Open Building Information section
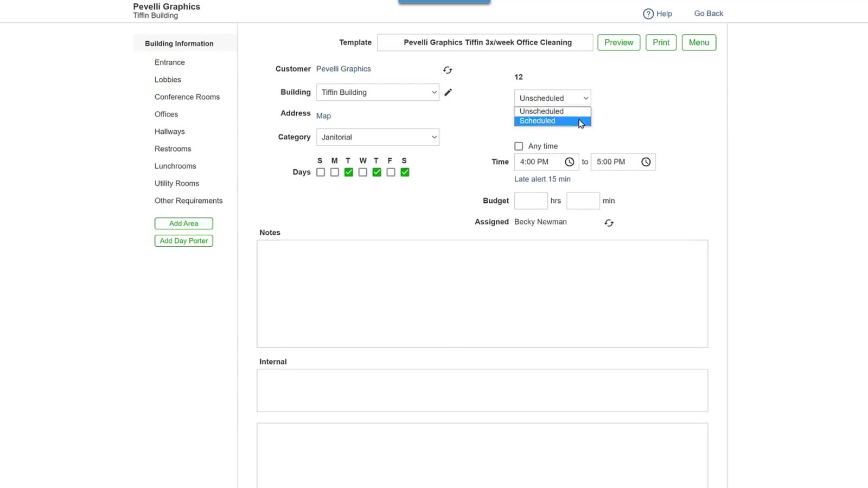The width and height of the screenshot is (868, 488). point(179,43)
